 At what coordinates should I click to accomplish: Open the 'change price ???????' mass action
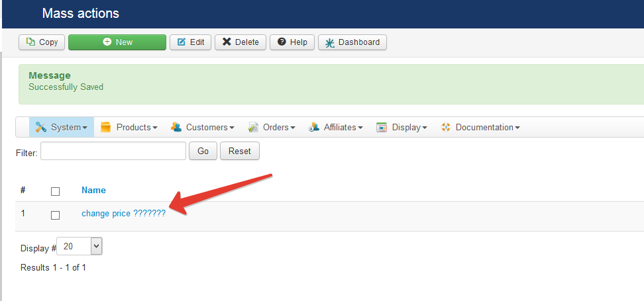[x=124, y=213]
